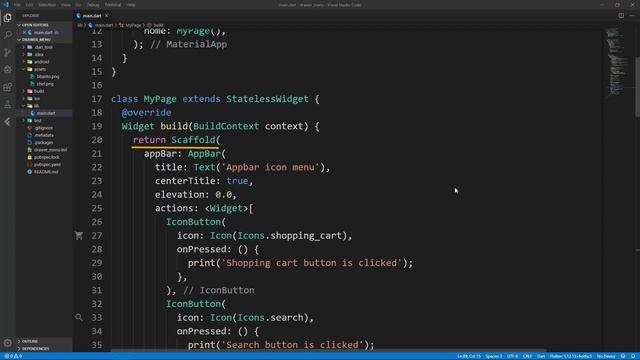Expand the Outline panel
The height and width of the screenshot is (360, 640).
[x=44, y=341]
